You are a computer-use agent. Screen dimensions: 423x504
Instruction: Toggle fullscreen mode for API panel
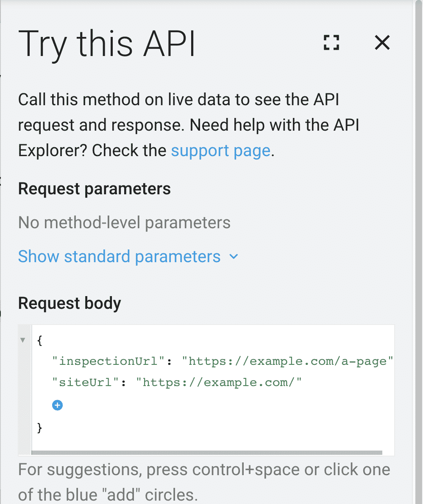coord(331,42)
